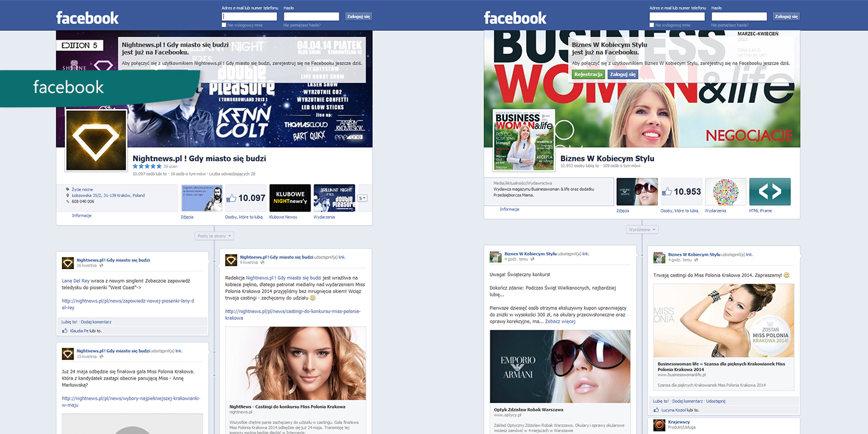Open Informacje under the Biznes page info

point(510,210)
